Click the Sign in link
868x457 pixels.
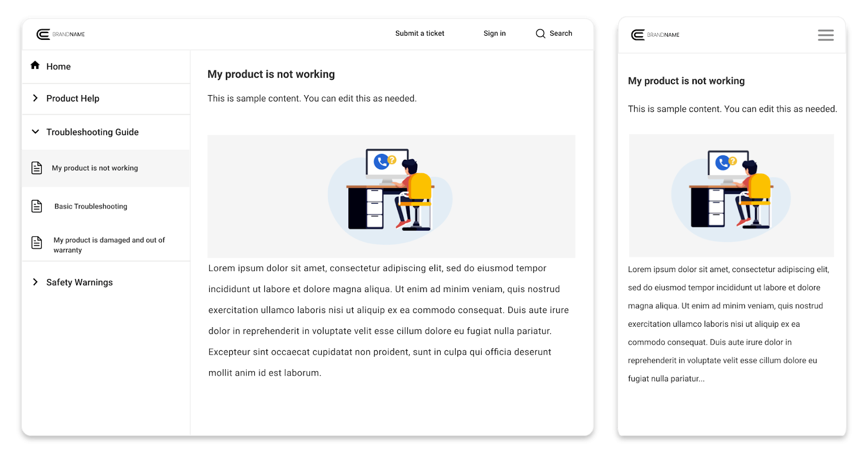pyautogui.click(x=494, y=34)
